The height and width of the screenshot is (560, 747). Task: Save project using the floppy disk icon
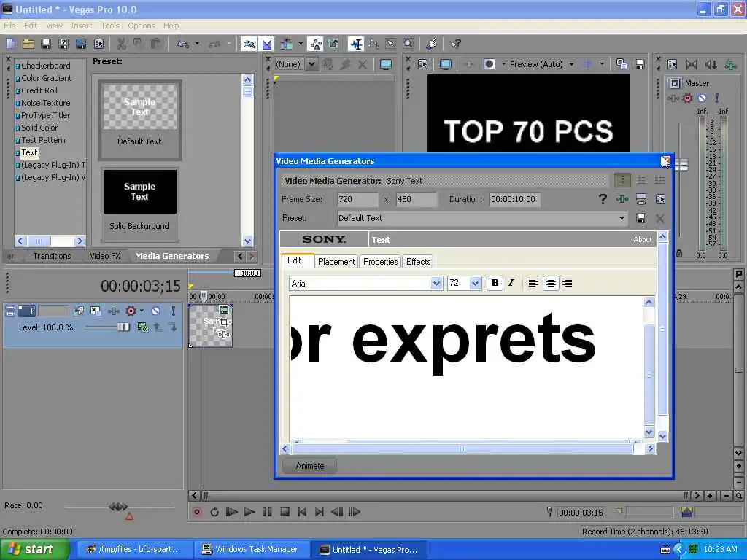point(46,44)
